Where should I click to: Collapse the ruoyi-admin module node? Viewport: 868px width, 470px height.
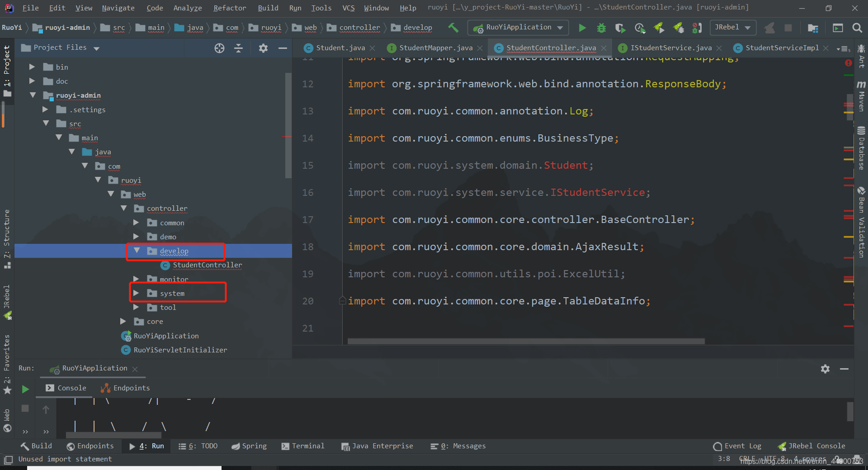pyautogui.click(x=33, y=95)
